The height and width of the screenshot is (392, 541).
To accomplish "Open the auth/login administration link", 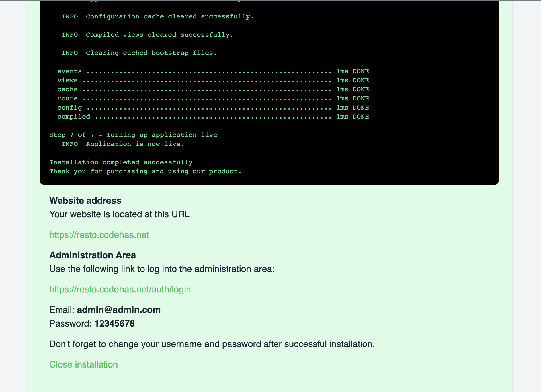I will coord(120,289).
